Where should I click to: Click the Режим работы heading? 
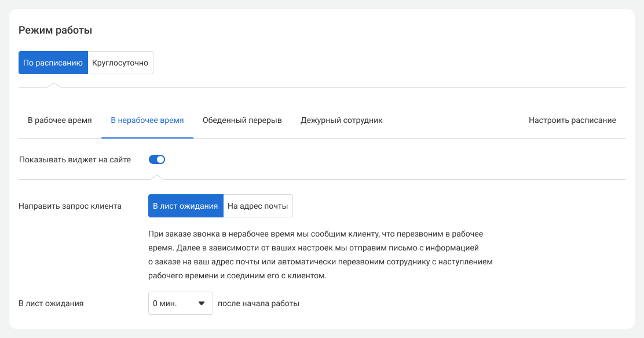click(56, 30)
